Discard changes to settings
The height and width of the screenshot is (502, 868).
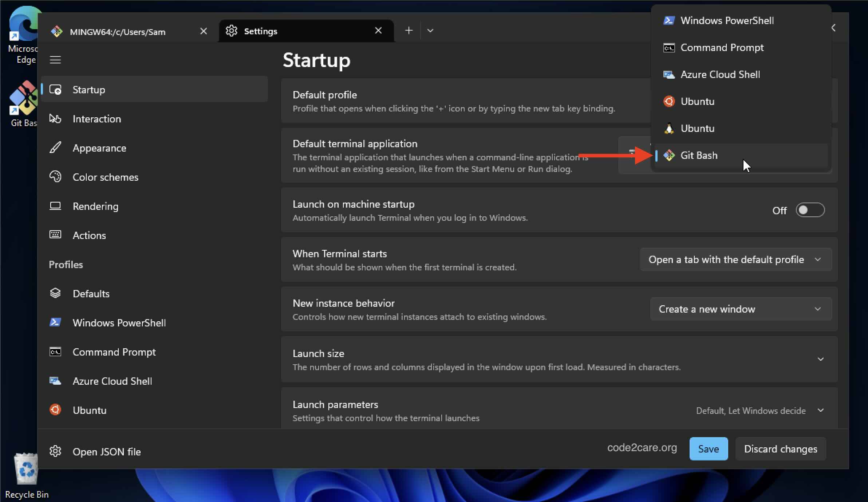coord(781,448)
